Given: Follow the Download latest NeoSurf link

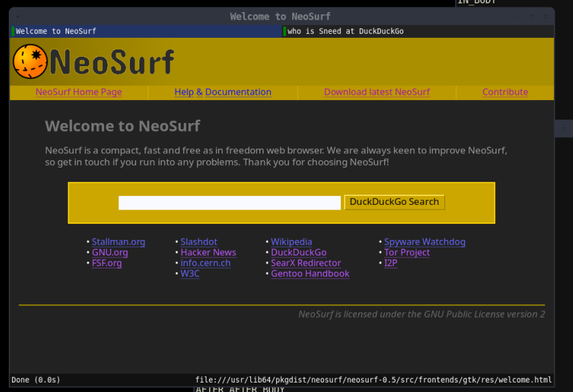Looking at the screenshot, I should pyautogui.click(x=377, y=92).
